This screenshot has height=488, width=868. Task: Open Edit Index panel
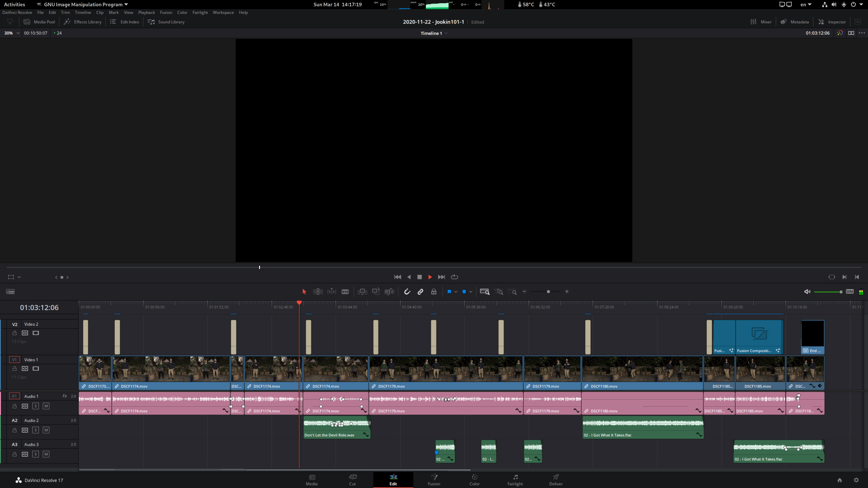pyautogui.click(x=124, y=22)
